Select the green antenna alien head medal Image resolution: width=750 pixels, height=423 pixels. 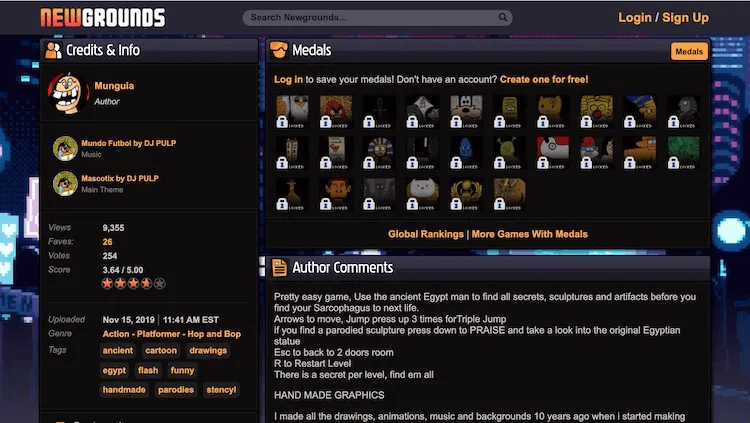509,153
